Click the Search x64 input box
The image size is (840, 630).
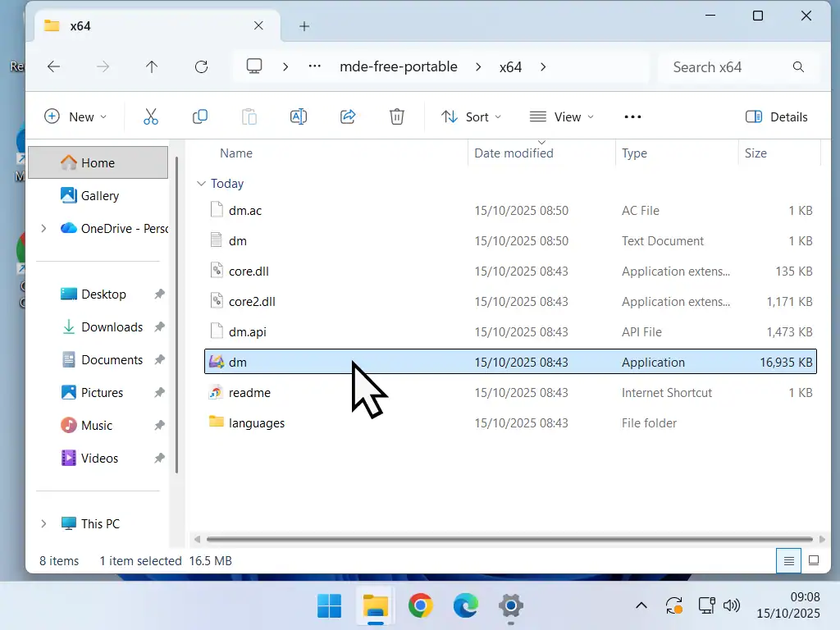click(726, 67)
